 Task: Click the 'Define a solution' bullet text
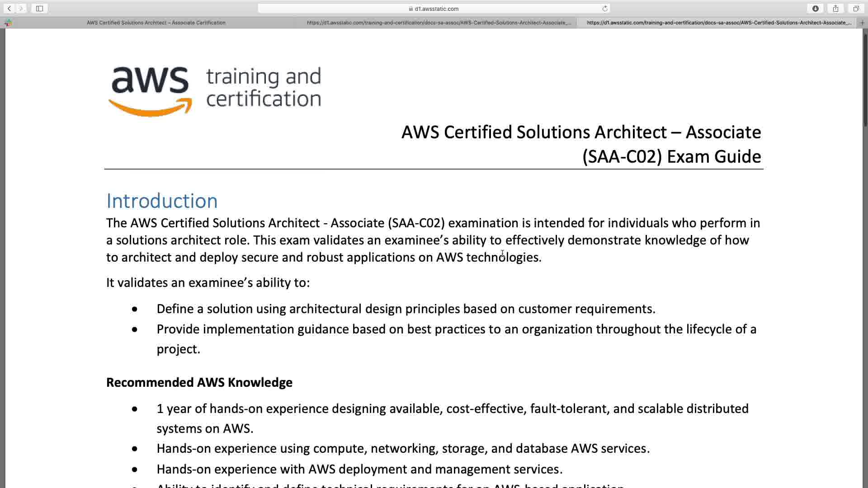[x=406, y=309]
